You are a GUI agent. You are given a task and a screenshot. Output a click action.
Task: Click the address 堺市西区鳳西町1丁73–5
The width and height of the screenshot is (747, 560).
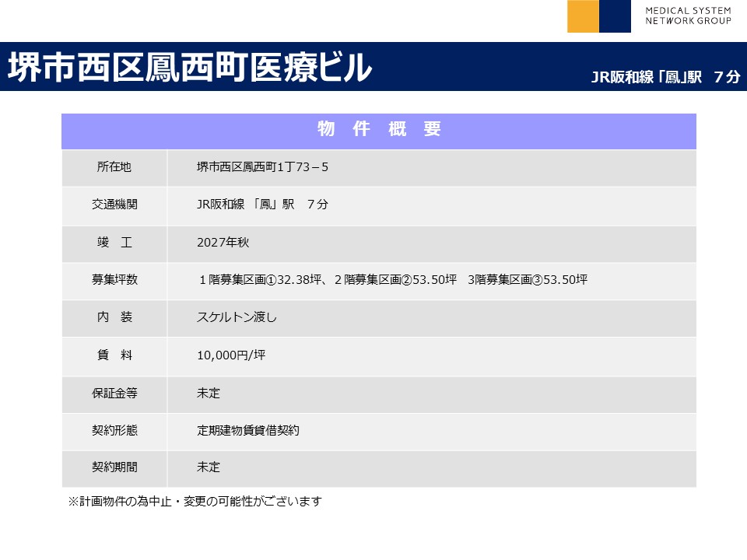262,167
